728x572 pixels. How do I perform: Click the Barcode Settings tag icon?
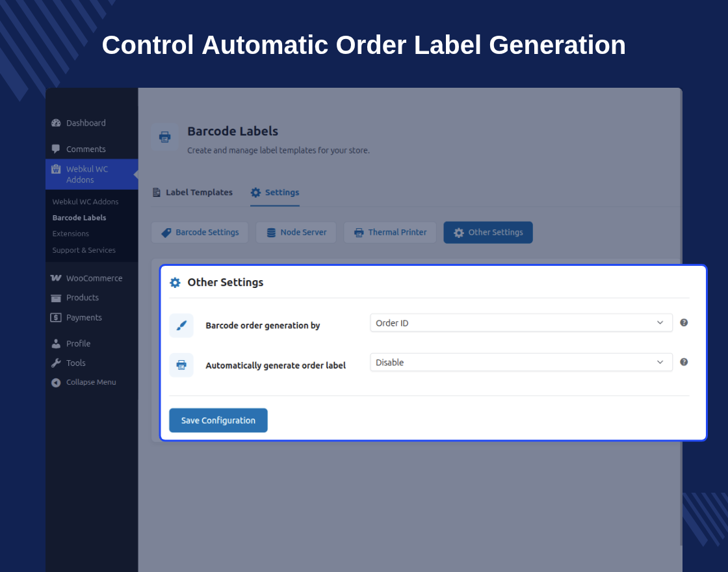tap(166, 233)
